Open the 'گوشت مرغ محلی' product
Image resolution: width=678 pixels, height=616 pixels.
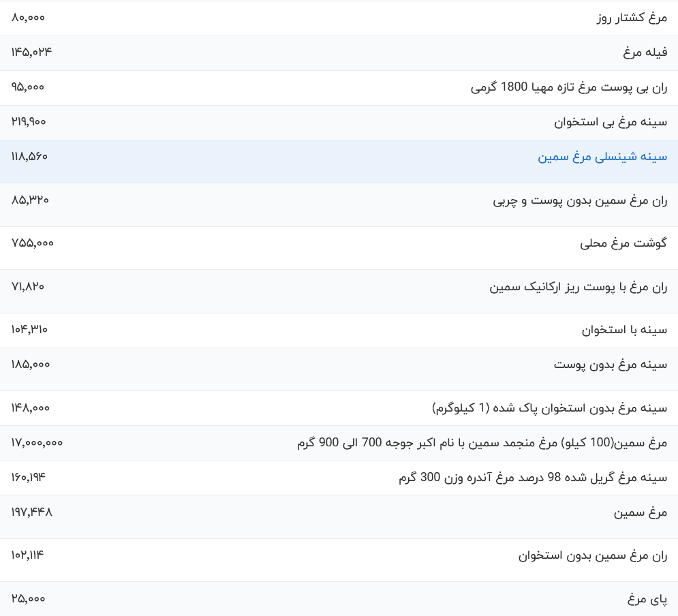tap(623, 243)
